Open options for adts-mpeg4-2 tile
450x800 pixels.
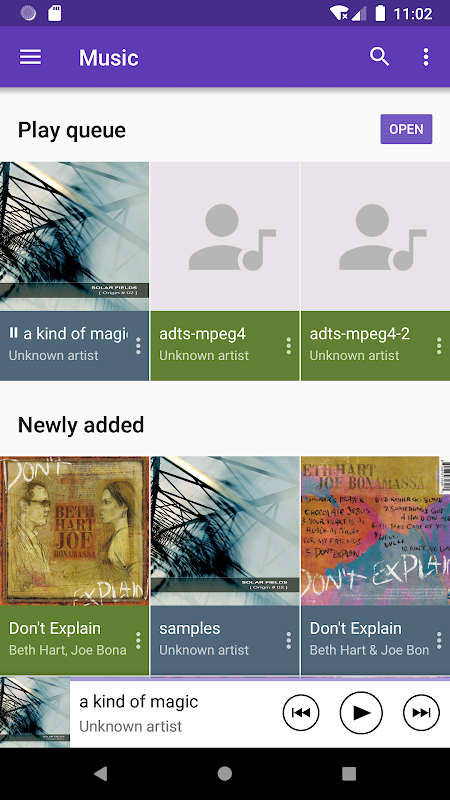439,346
